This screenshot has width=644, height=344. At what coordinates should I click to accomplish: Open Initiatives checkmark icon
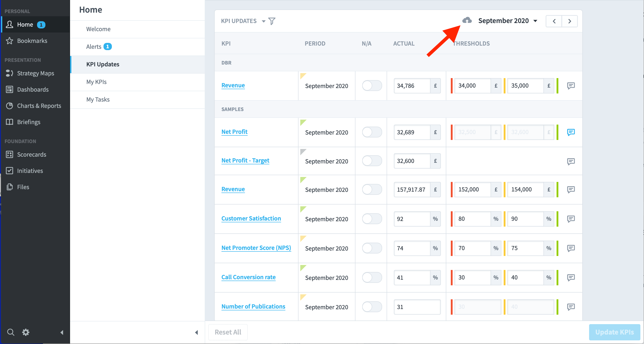click(x=9, y=171)
